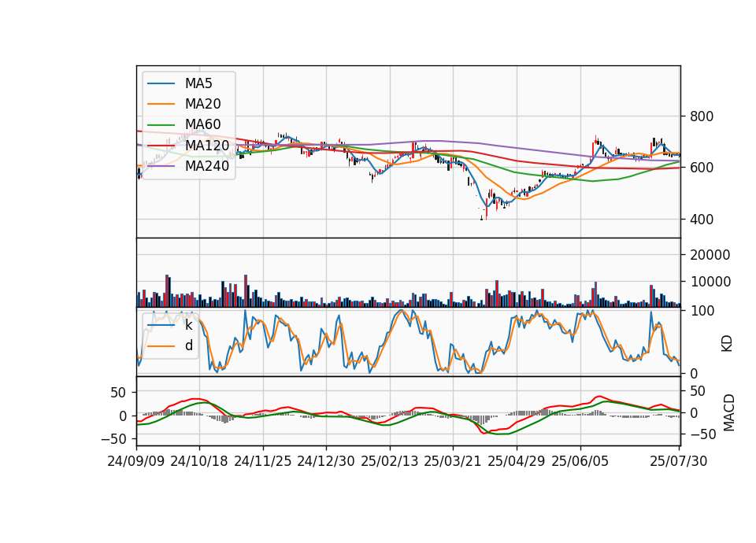
Task: Click the 24/12/30 date label
Action: point(326,461)
